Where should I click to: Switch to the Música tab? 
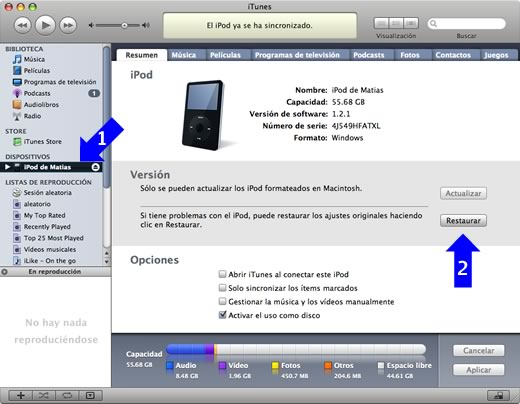tap(184, 55)
